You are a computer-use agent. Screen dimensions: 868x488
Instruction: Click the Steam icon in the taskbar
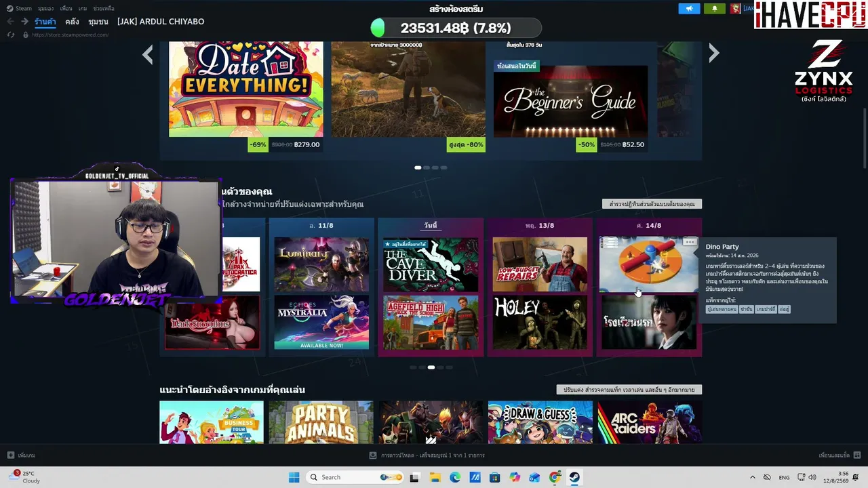pyautogui.click(x=574, y=477)
